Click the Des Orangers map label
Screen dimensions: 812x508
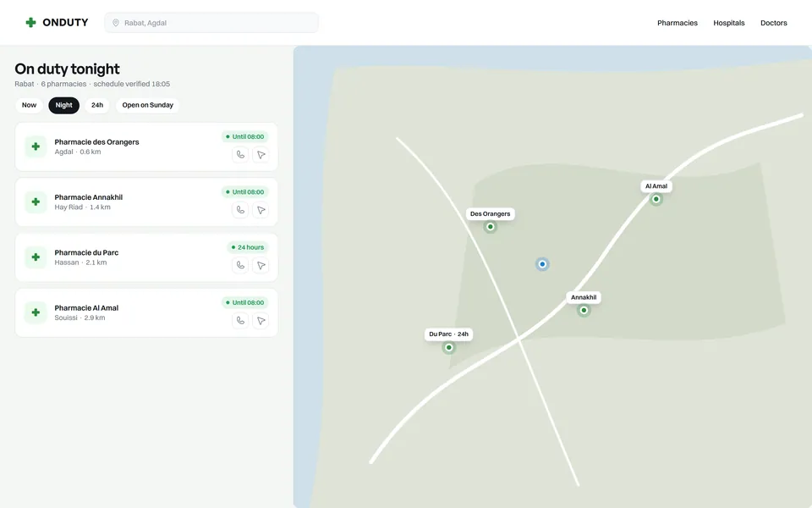tap(490, 213)
